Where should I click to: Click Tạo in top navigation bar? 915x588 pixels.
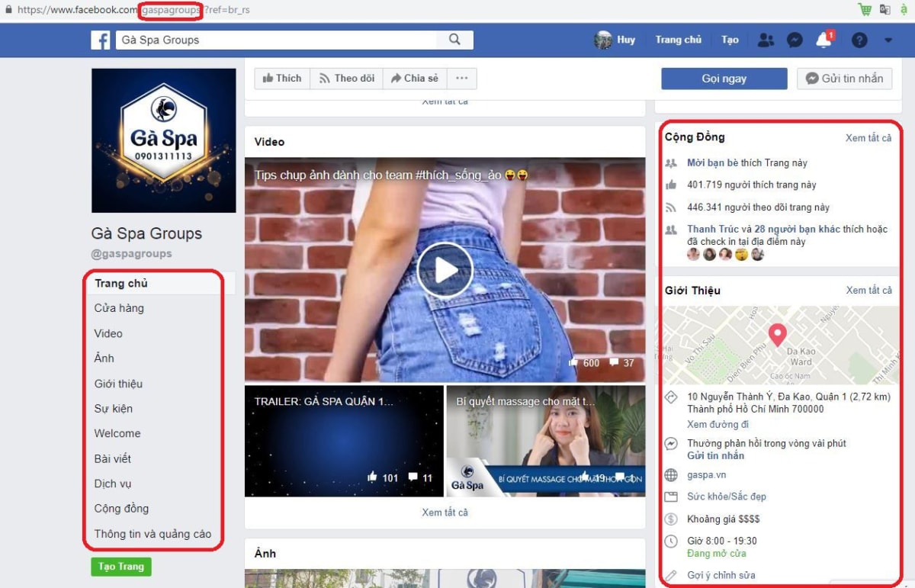730,40
